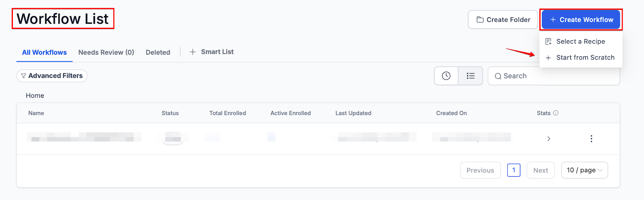Viewport: 644px width, 200px height.
Task: Go to the Next page
Action: pyautogui.click(x=541, y=170)
